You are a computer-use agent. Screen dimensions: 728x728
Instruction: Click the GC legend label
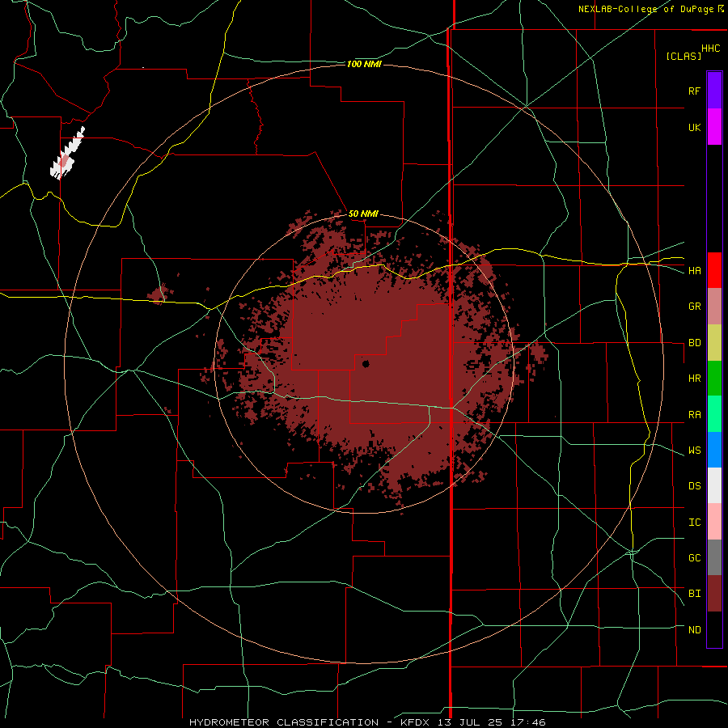point(694,558)
